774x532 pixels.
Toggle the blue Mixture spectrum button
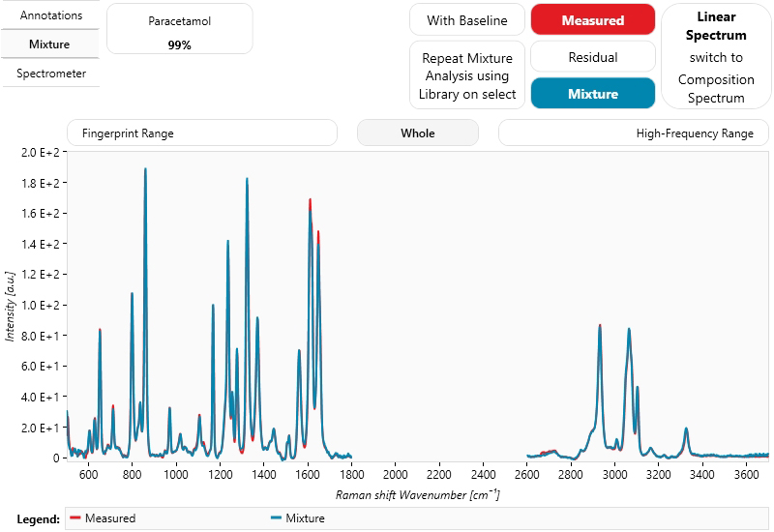pos(592,94)
